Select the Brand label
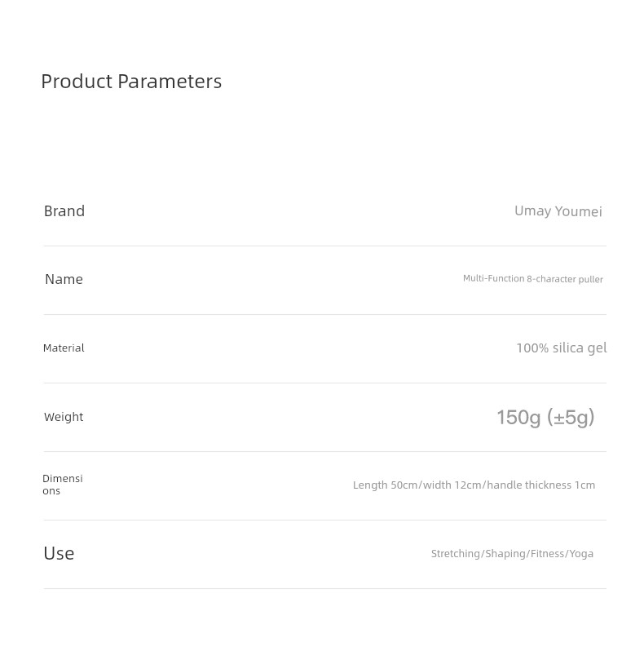 tap(64, 210)
